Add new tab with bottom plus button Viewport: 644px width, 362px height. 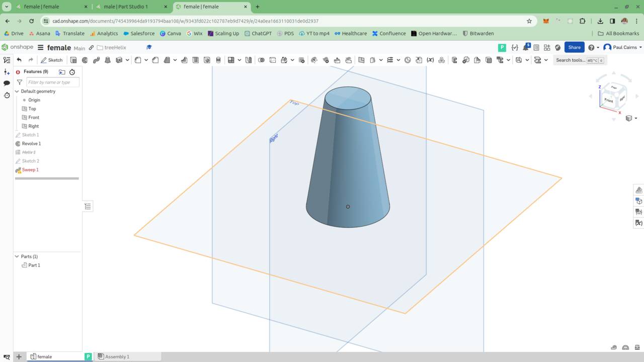[19, 356]
